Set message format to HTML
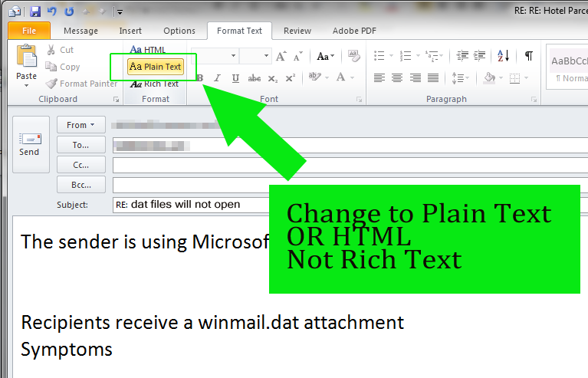Screen dimensions: 588x378 147,50
